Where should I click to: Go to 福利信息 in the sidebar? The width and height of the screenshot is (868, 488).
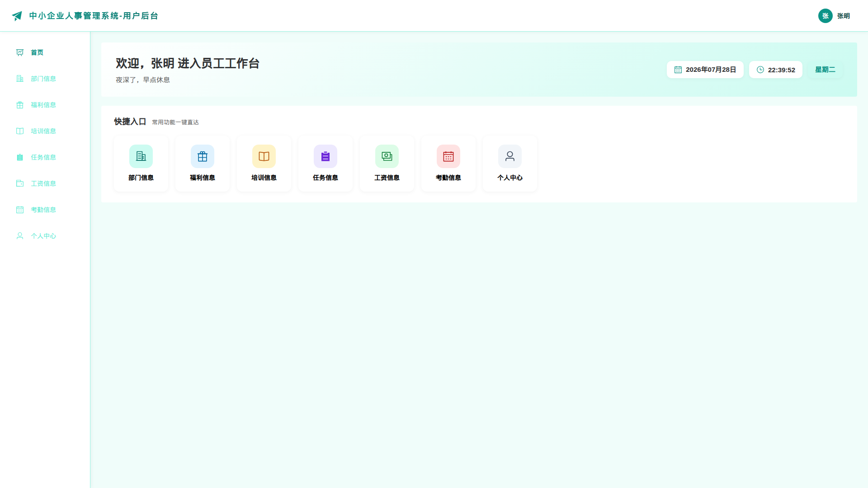[x=45, y=105]
